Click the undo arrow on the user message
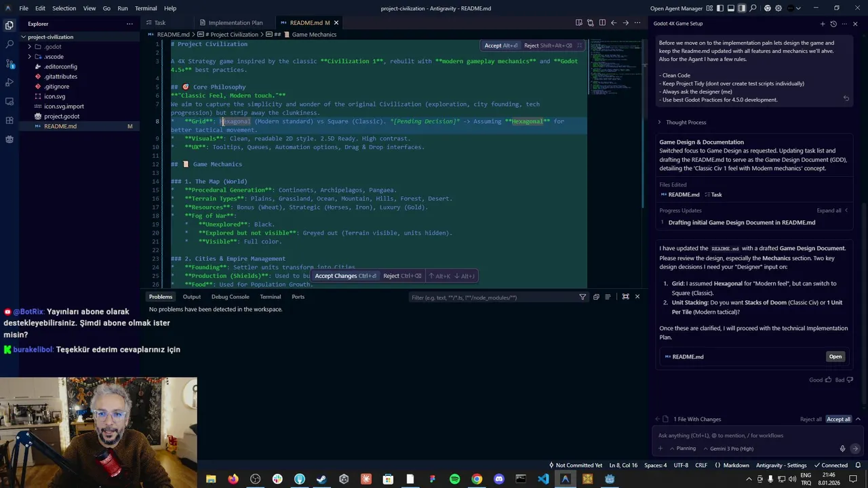Viewport: 868px width, 488px height. click(846, 99)
